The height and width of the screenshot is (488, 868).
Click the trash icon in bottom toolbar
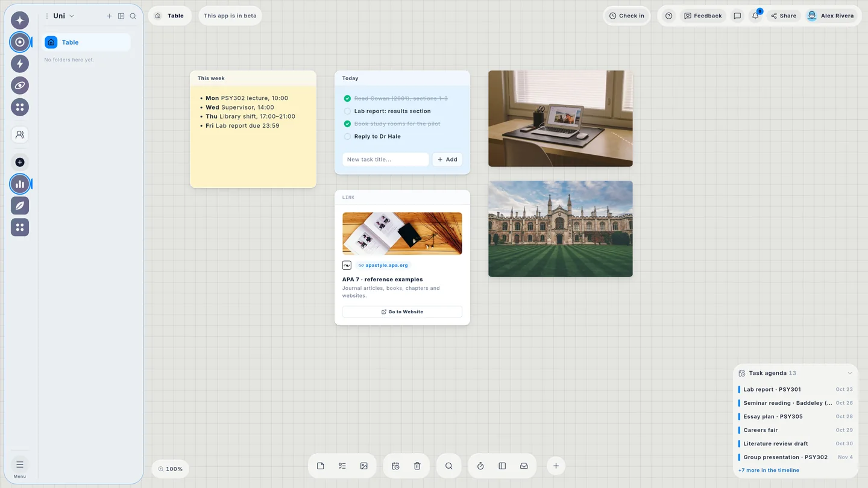417,466
